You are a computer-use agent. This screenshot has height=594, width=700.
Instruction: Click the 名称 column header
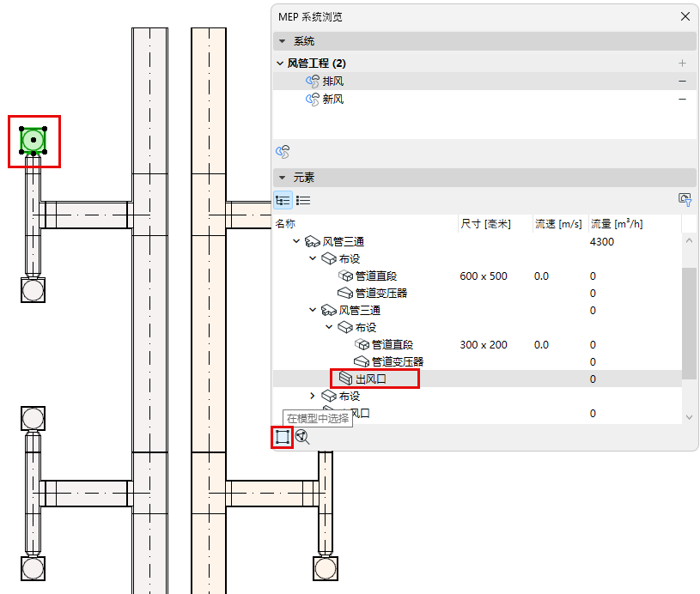click(285, 223)
